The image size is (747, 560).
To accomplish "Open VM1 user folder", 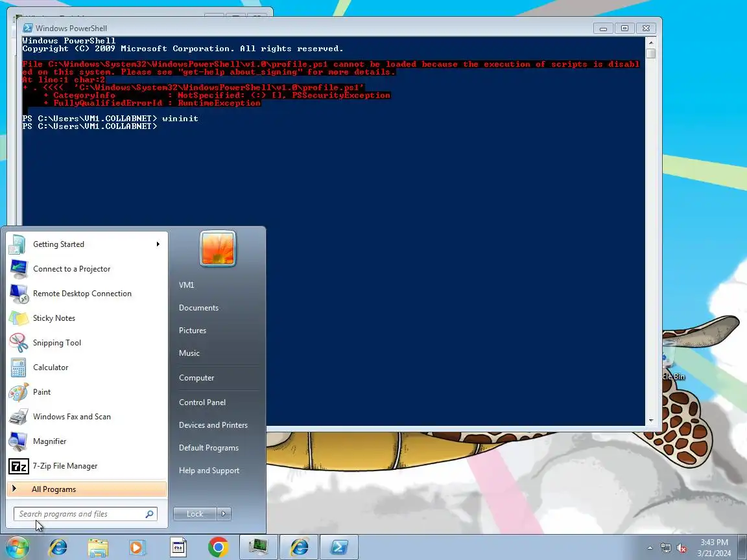I will [x=186, y=285].
